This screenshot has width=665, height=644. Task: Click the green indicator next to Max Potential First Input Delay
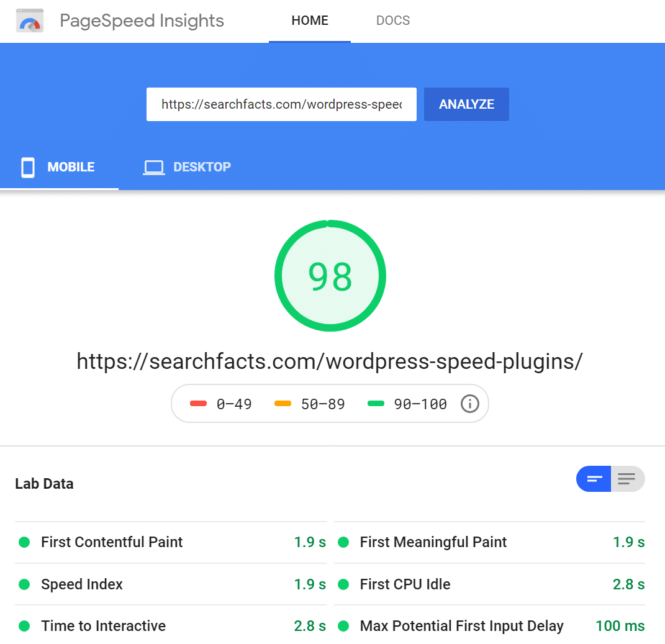pyautogui.click(x=343, y=626)
